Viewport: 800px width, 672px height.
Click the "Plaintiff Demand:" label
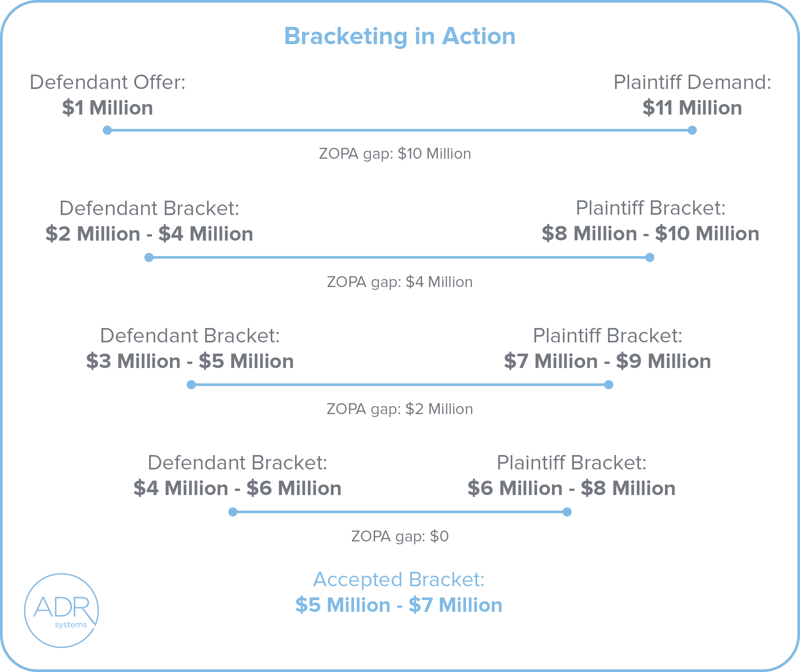(692, 82)
